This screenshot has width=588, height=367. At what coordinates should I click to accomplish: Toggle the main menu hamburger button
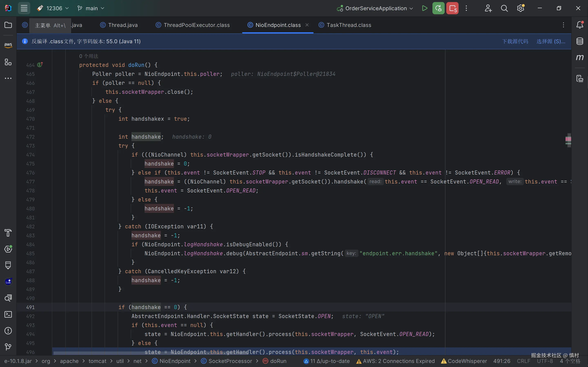24,8
